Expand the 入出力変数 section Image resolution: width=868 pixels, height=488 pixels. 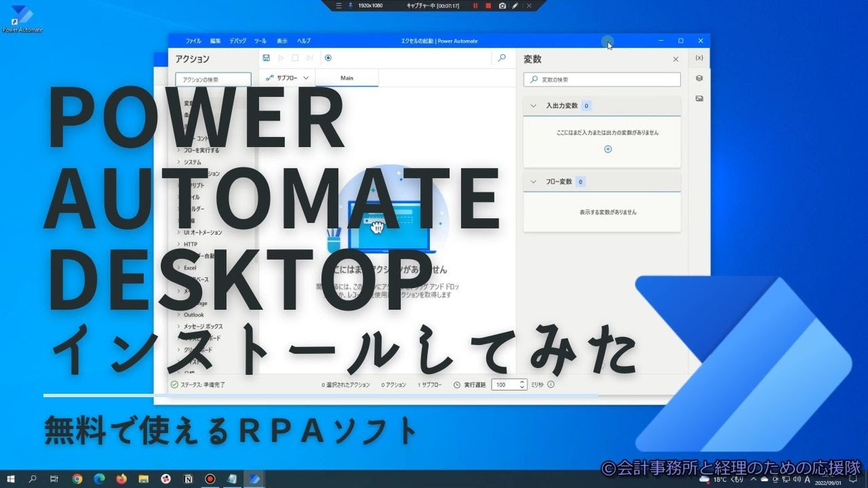(x=533, y=106)
